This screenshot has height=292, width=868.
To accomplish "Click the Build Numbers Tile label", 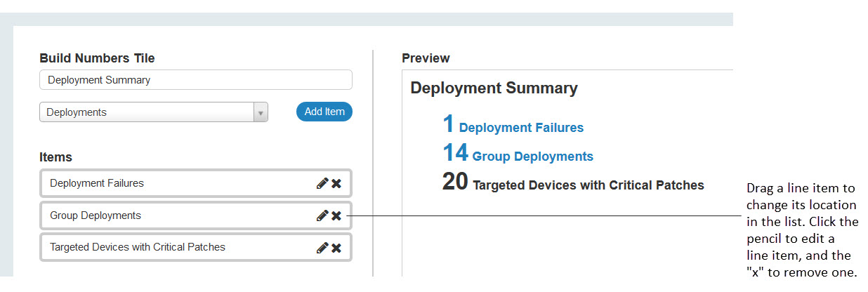I will tap(97, 58).
